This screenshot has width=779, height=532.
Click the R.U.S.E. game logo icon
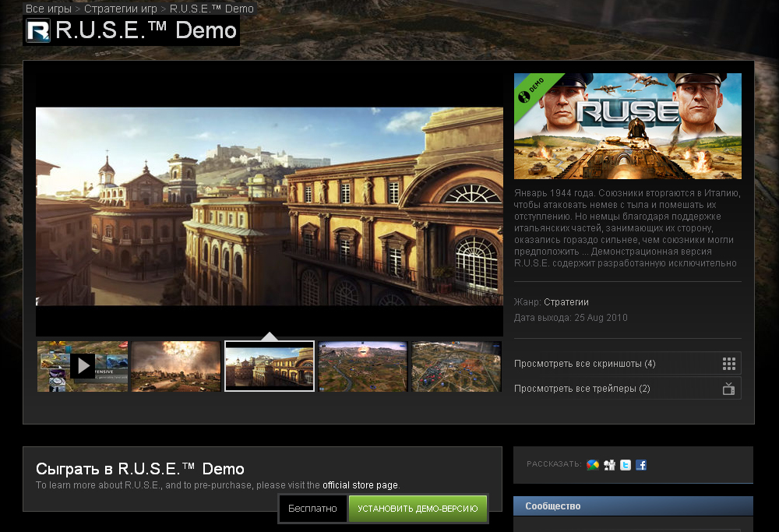[x=37, y=30]
